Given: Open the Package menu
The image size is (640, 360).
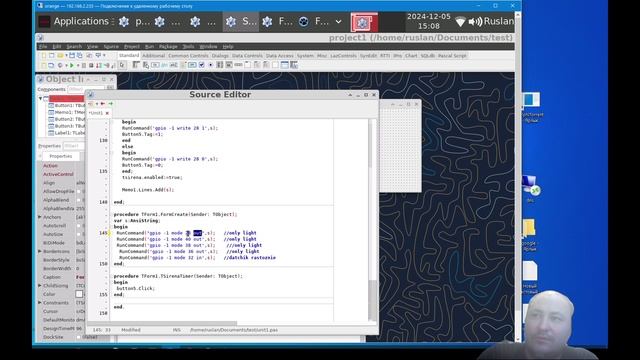Looking at the screenshot, I should pos(168,47).
